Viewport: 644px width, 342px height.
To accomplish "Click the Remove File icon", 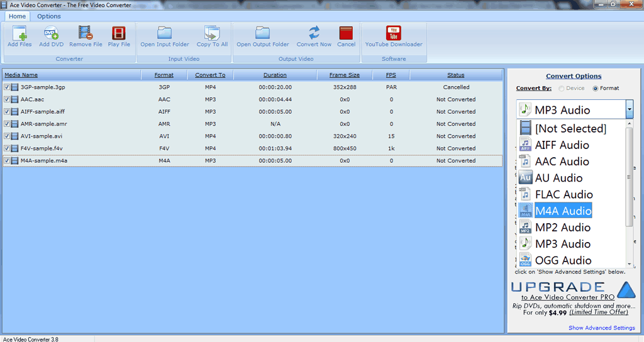I will pyautogui.click(x=86, y=33).
